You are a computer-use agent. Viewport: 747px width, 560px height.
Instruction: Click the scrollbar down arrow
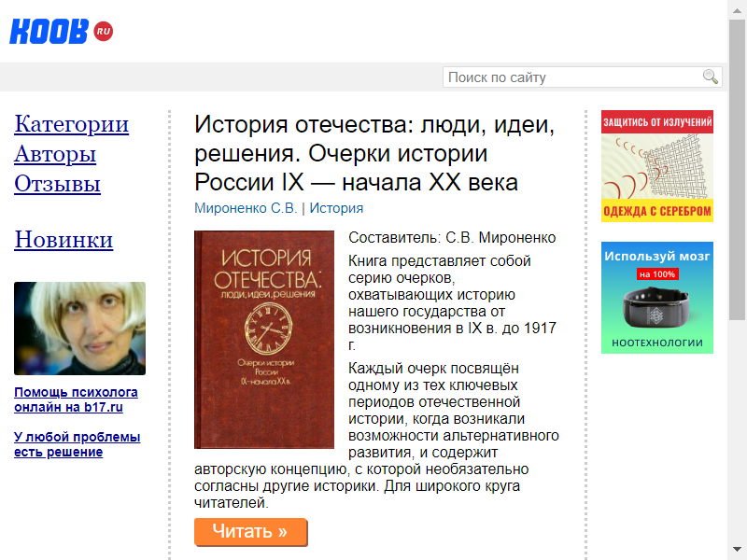737,550
